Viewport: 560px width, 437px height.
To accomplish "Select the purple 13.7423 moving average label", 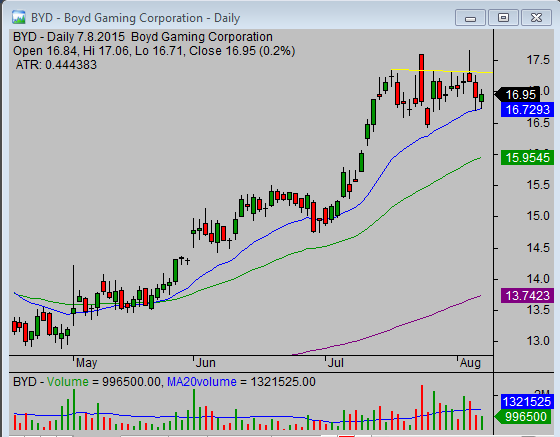I will pyautogui.click(x=528, y=296).
